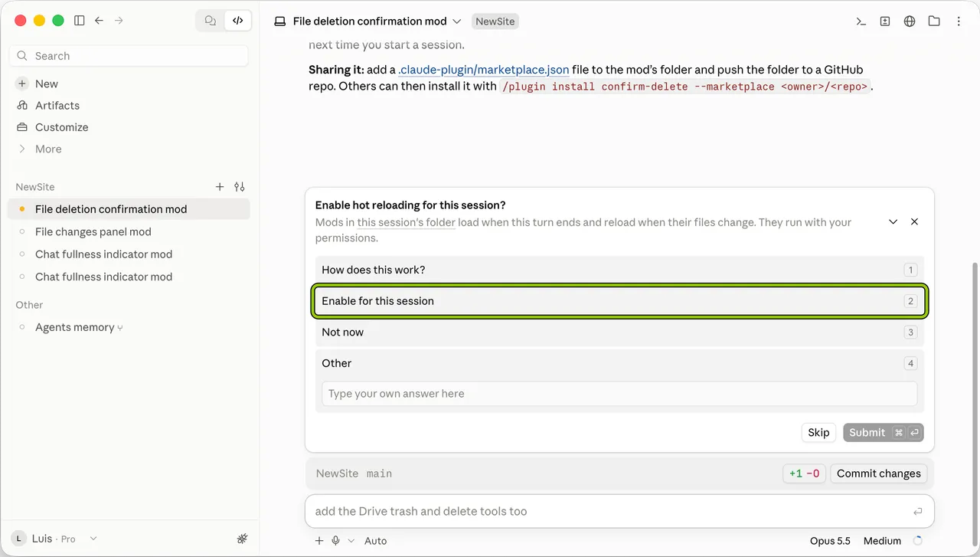Close the hot reloading prompt
Image resolution: width=980 pixels, height=557 pixels.
pyautogui.click(x=914, y=221)
